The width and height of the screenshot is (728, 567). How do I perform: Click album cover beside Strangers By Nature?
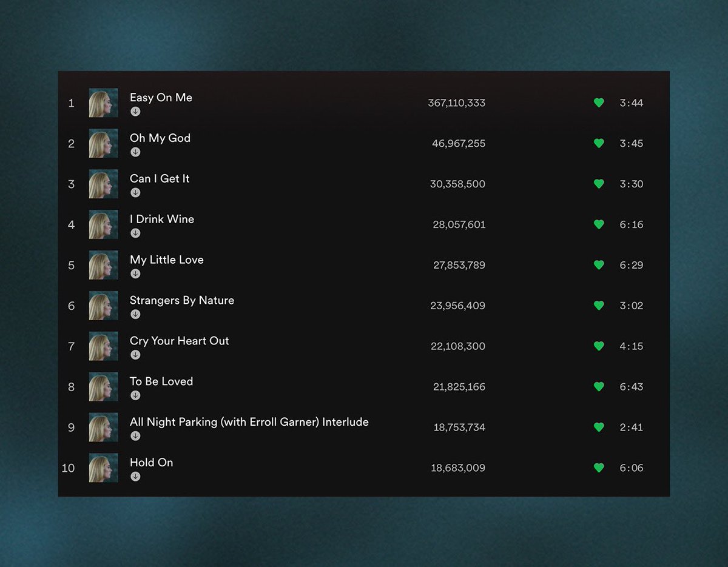point(104,306)
